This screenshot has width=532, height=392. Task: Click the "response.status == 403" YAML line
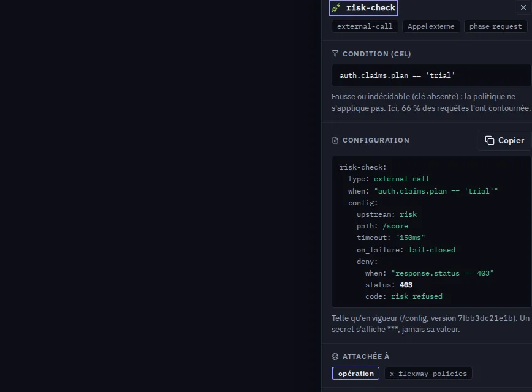pyautogui.click(x=429, y=273)
